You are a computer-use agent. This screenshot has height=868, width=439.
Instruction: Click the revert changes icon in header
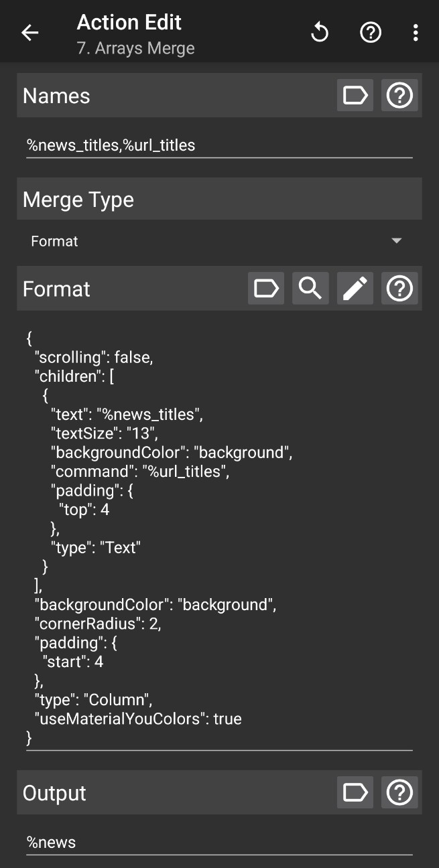320,32
